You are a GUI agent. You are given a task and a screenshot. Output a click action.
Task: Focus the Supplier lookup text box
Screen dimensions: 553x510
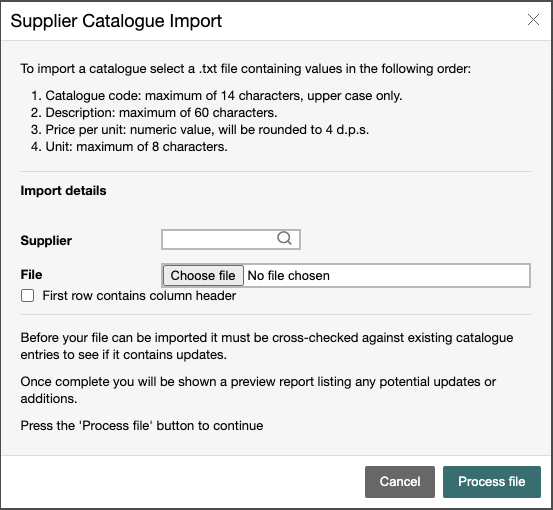231,239
